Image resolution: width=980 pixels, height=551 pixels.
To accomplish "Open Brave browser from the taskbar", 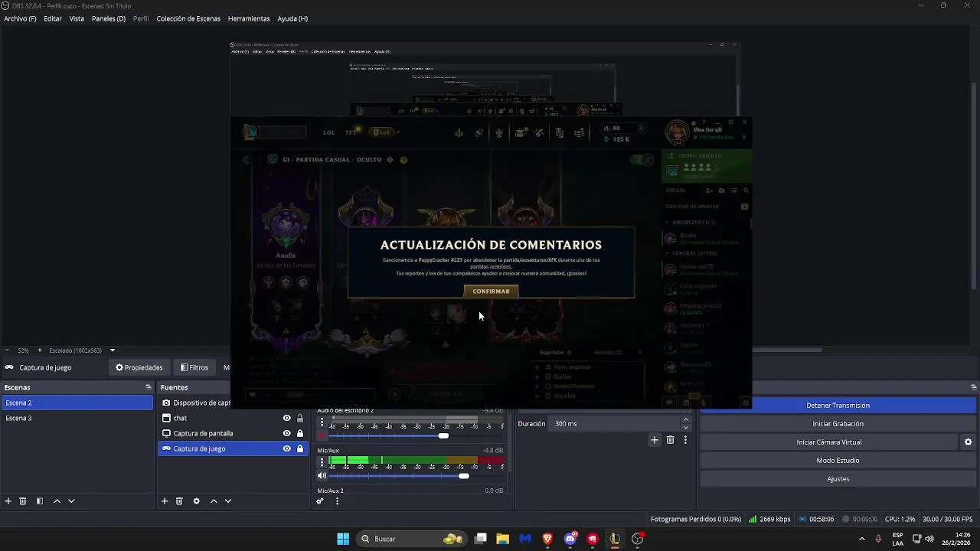I will click(x=547, y=539).
